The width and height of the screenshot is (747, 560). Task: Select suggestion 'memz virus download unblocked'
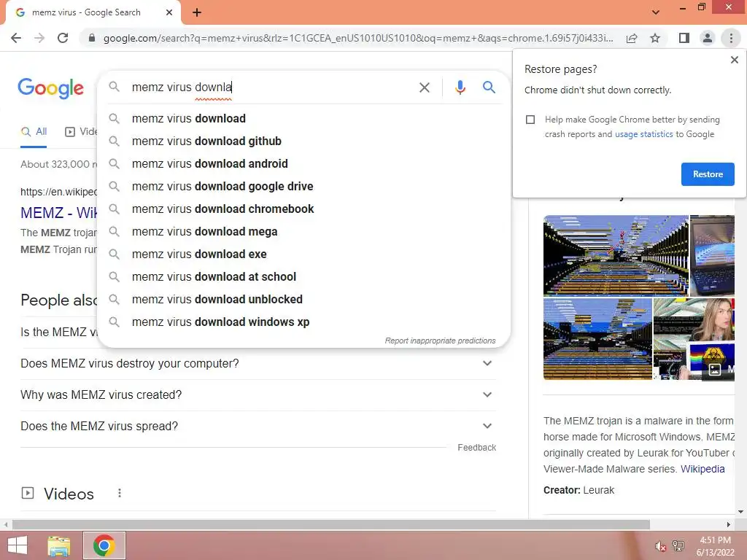coord(304,300)
